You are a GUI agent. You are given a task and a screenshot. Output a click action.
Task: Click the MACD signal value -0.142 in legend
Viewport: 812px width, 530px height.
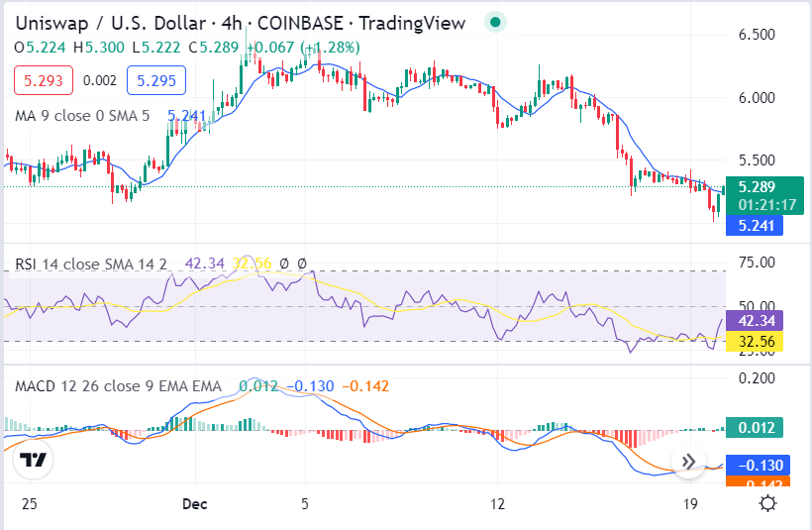[365, 386]
